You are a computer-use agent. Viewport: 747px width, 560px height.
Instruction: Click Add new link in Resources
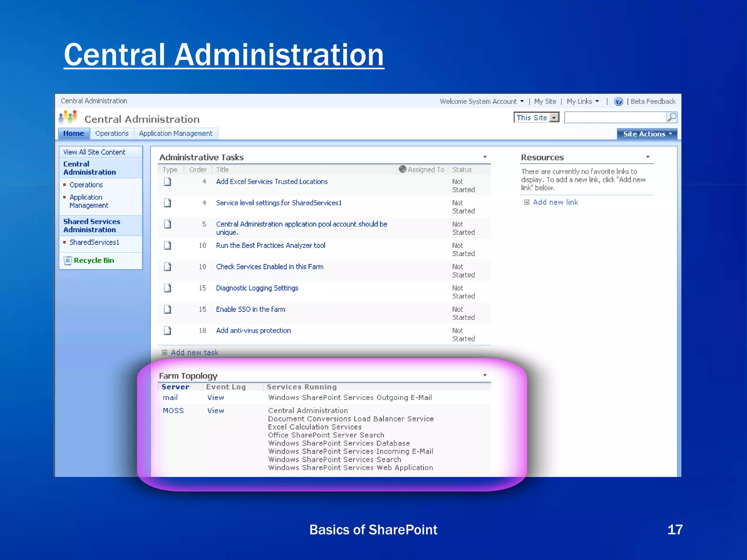pyautogui.click(x=556, y=202)
